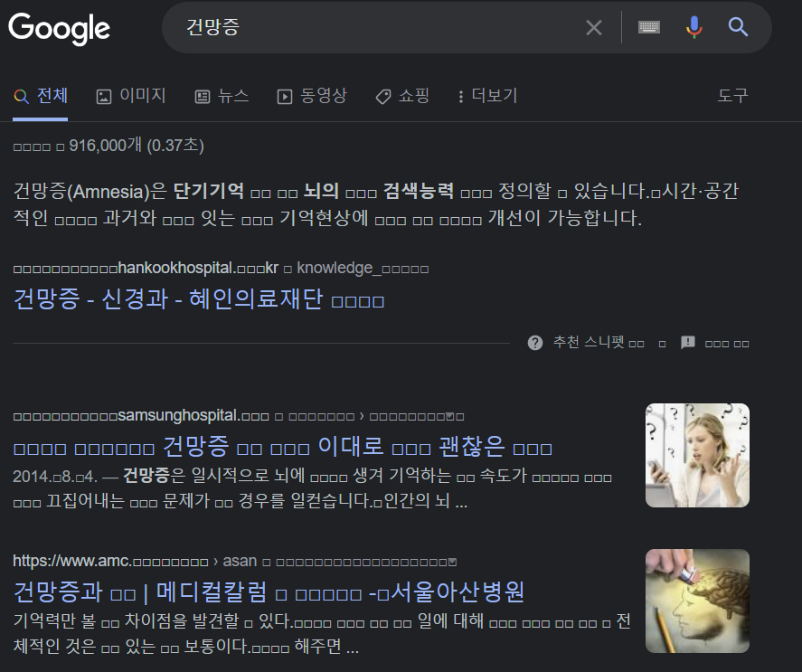
Task: Open the 건망증과 메디컬칼럼 서울아산병원 result
Action: coord(269,592)
